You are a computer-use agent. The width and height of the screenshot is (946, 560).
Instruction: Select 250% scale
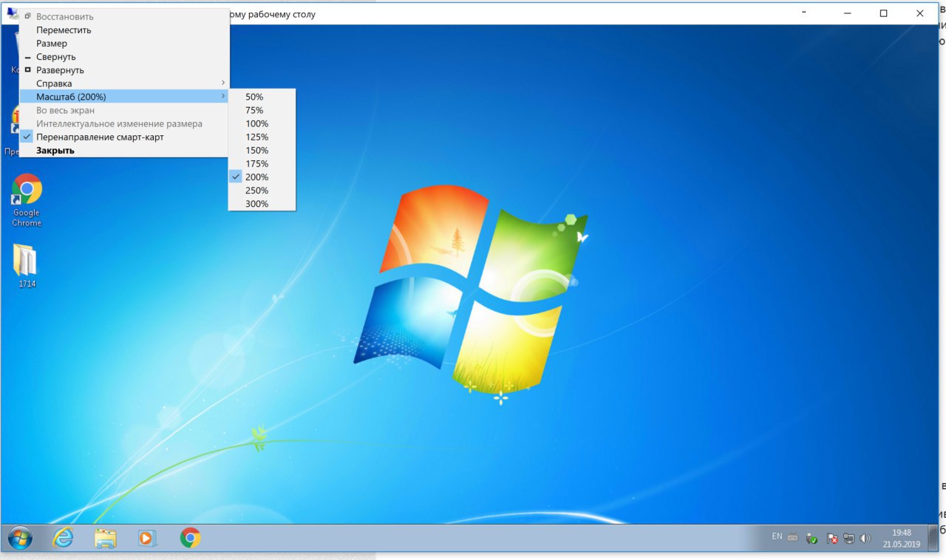tap(262, 191)
